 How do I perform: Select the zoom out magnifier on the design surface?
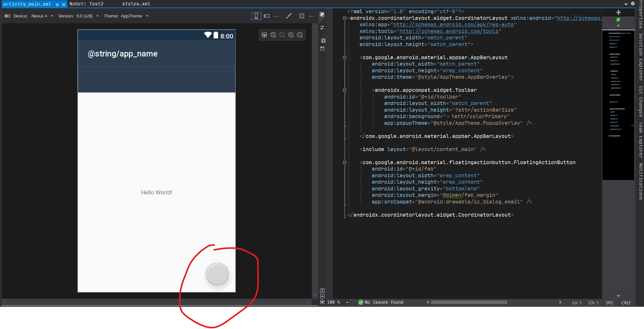pyautogui.click(x=300, y=35)
